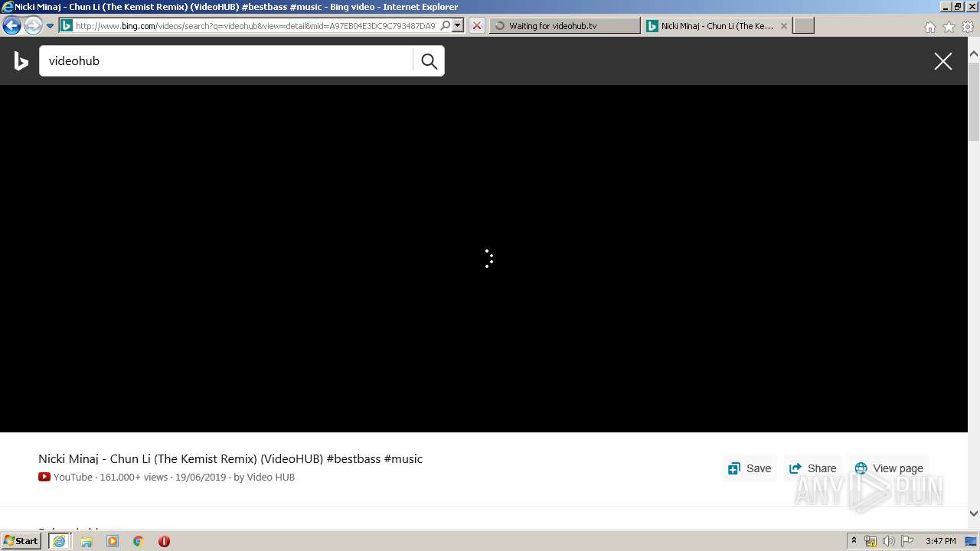Click the black video player area
The width and height of the screenshot is (980, 551).
coord(484,259)
